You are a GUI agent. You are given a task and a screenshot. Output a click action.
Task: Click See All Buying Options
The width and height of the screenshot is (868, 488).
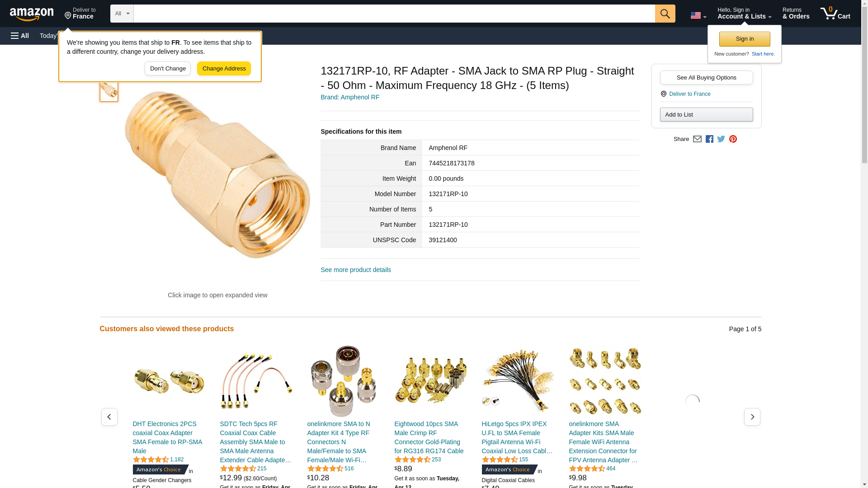click(706, 78)
